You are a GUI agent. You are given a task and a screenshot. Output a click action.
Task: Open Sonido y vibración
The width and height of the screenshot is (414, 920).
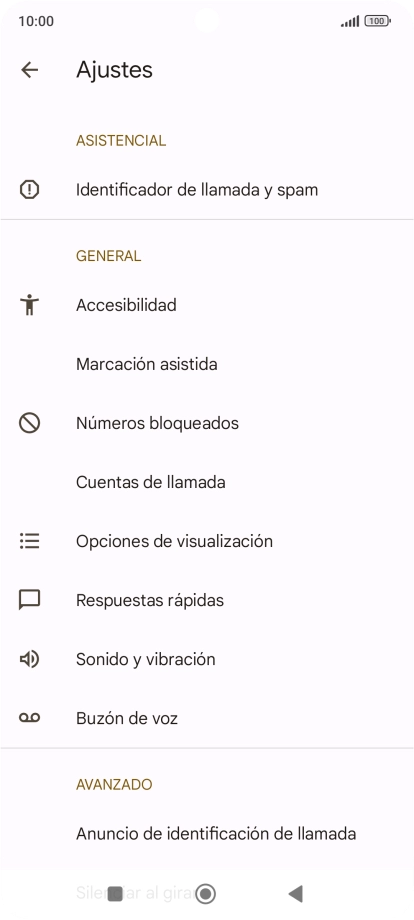coord(207,659)
